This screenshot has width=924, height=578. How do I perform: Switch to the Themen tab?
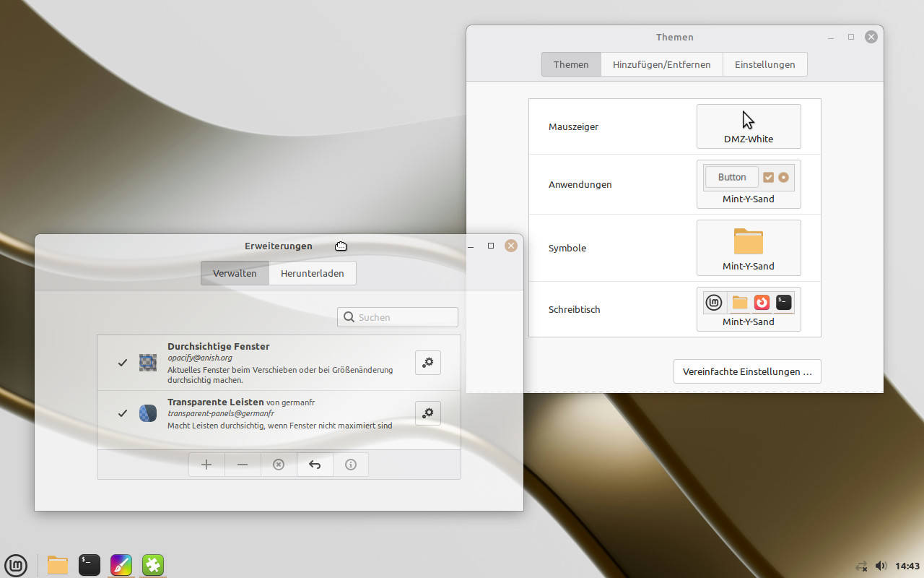click(571, 64)
